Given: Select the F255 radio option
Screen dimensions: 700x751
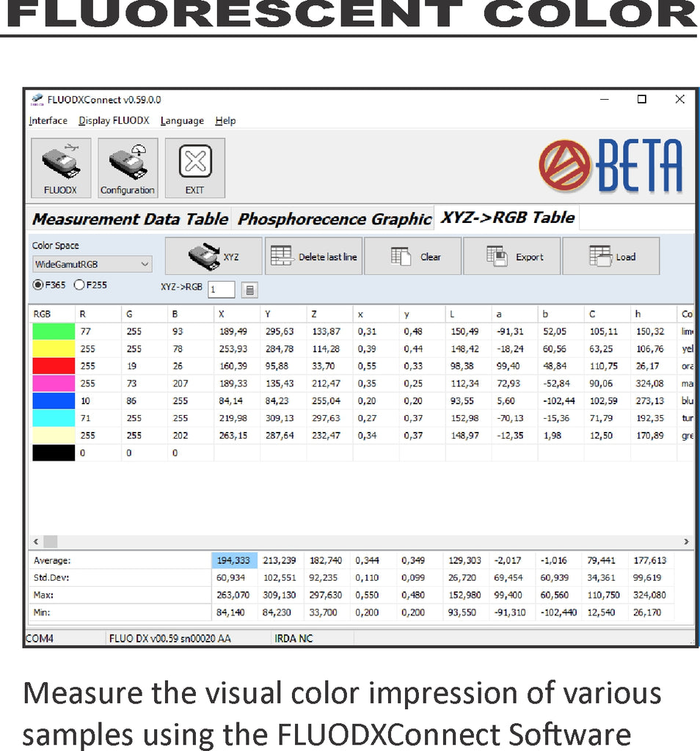Looking at the screenshot, I should [x=79, y=285].
